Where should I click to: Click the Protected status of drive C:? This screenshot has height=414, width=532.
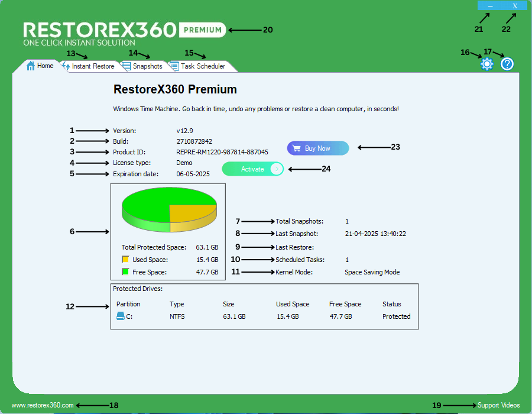[x=396, y=316]
